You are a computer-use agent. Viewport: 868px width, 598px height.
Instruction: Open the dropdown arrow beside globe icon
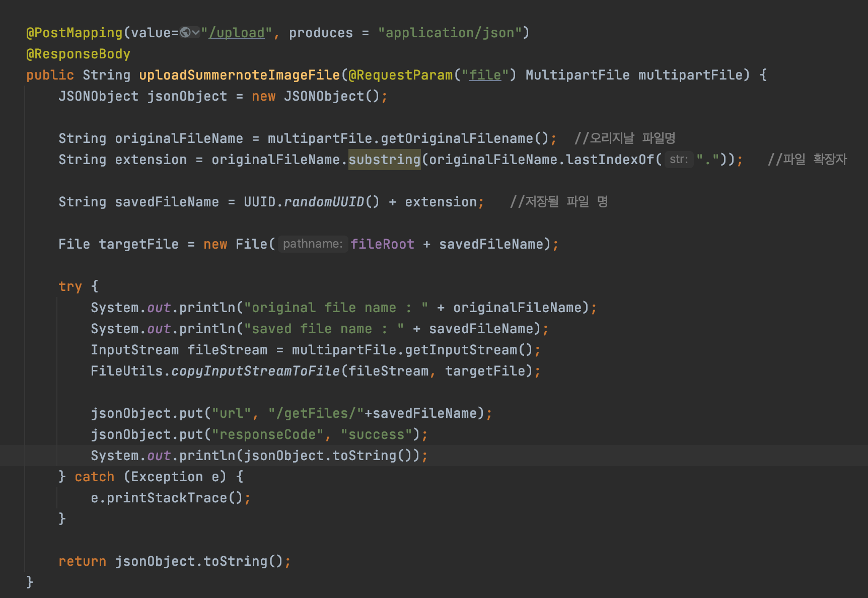(195, 33)
